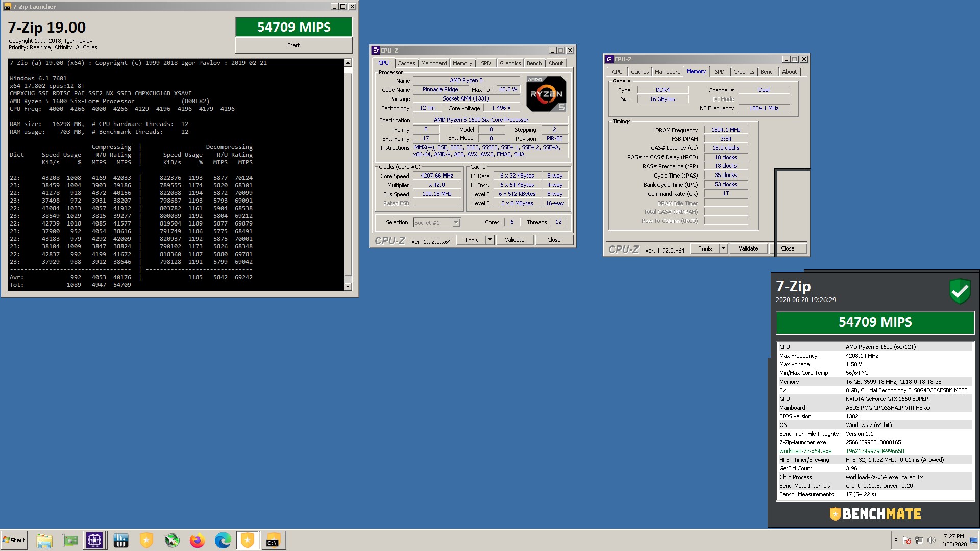
Task: Open Bench tab in the CPU window
Action: (534, 63)
